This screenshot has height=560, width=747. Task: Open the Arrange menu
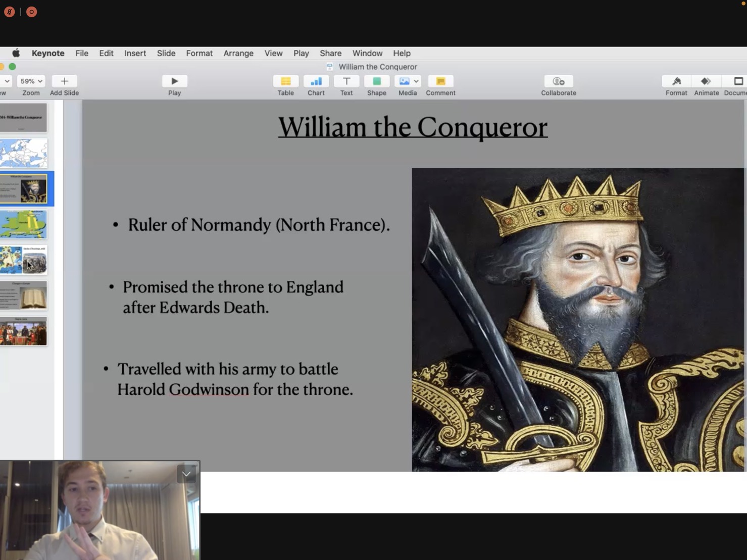point(238,53)
